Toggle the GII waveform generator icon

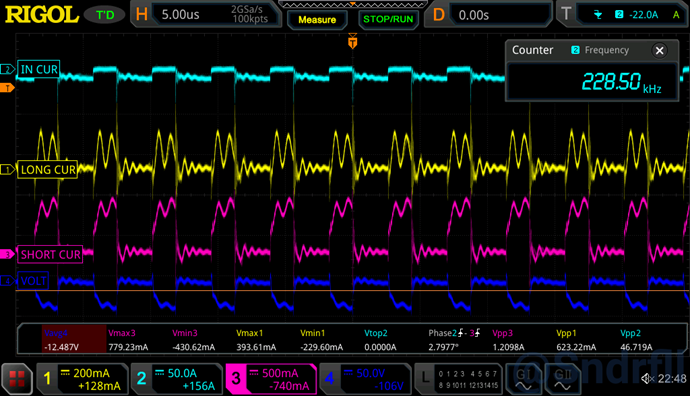562,379
